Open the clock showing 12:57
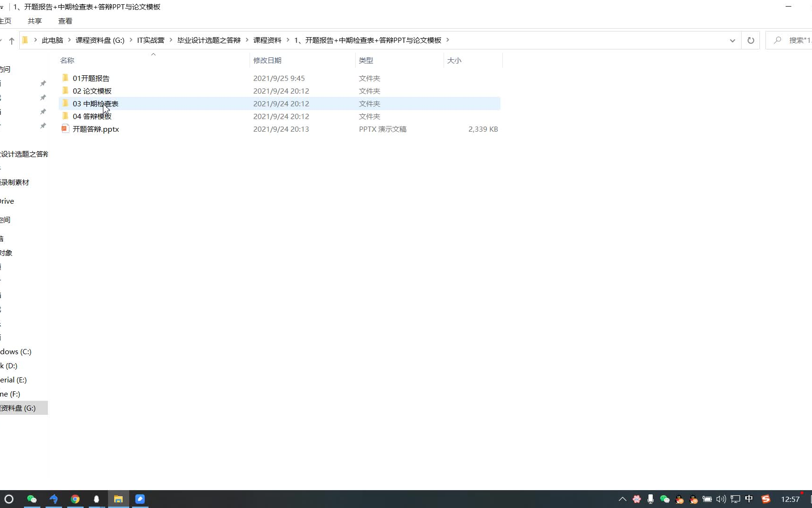This screenshot has width=812, height=508. click(x=790, y=499)
